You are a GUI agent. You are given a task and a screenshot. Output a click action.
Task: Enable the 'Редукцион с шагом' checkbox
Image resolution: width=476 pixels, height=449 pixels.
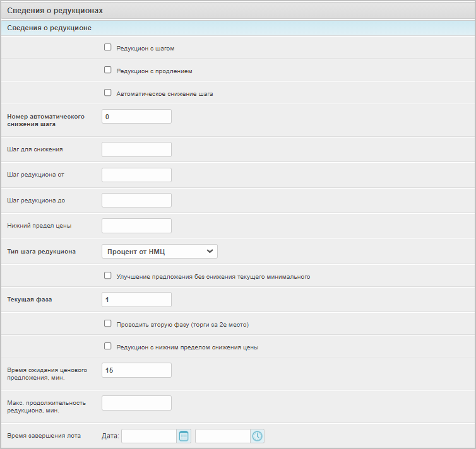[107, 47]
